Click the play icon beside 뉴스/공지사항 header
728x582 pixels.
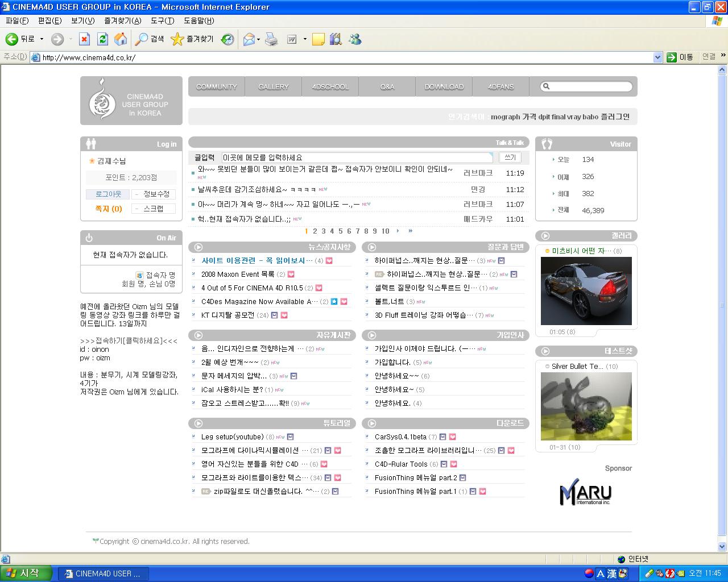point(198,247)
